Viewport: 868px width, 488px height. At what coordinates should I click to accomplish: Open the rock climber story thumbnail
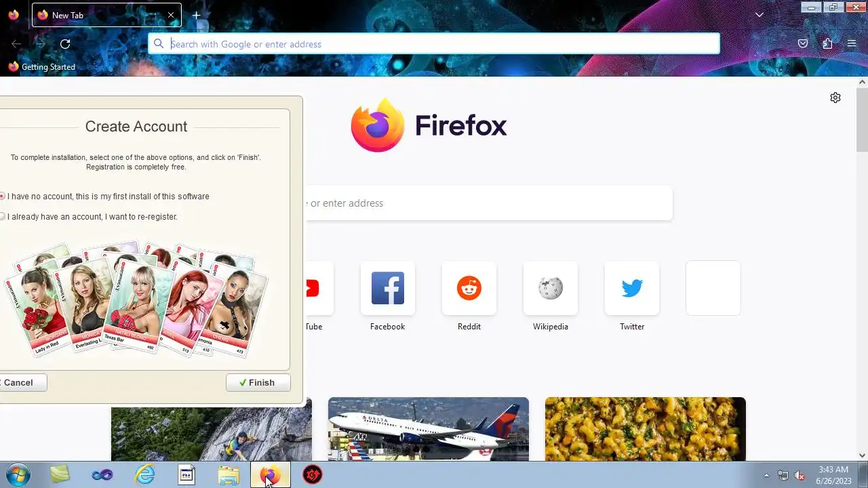[x=212, y=434]
